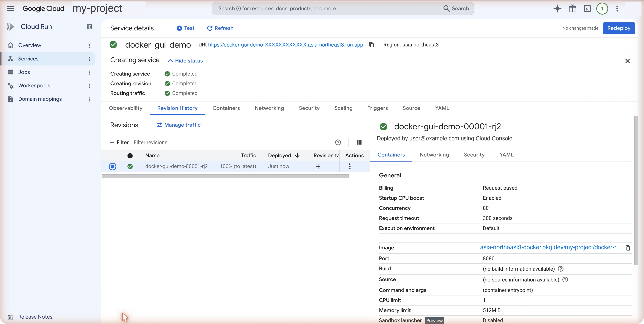Collapse the Cloud Run side panel
This screenshot has height=324, width=644.
click(x=89, y=26)
